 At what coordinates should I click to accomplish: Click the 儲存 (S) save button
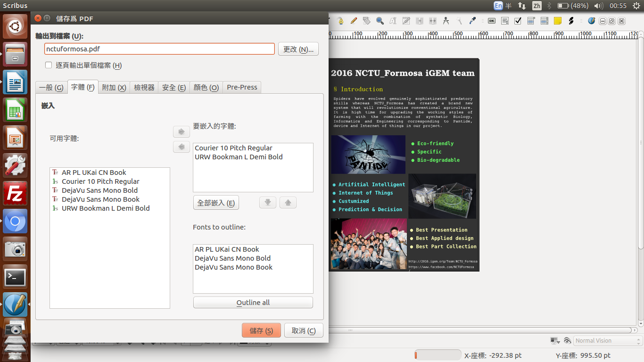[261, 330]
